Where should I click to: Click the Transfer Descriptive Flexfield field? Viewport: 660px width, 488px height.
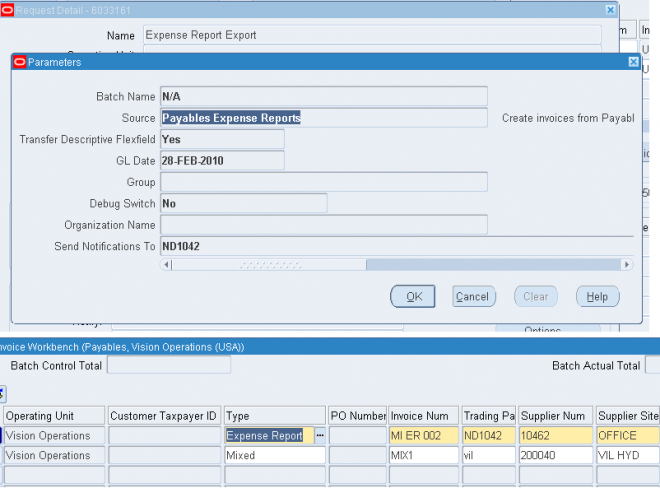click(222, 139)
